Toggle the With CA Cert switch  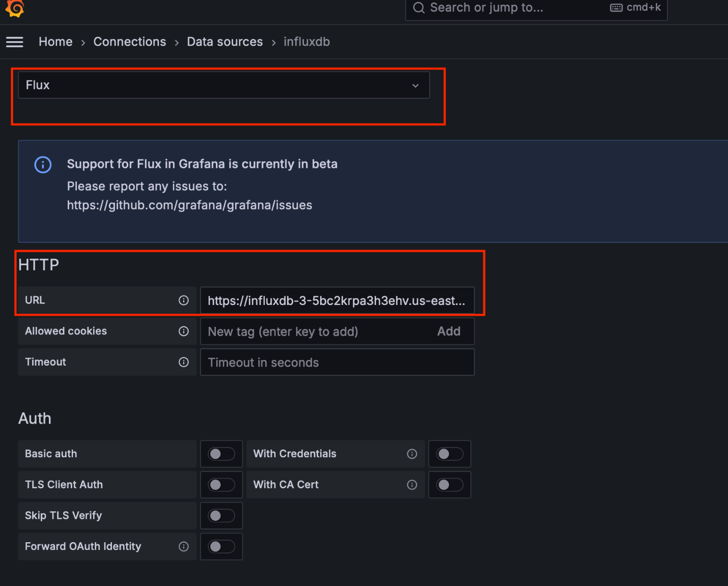click(450, 485)
